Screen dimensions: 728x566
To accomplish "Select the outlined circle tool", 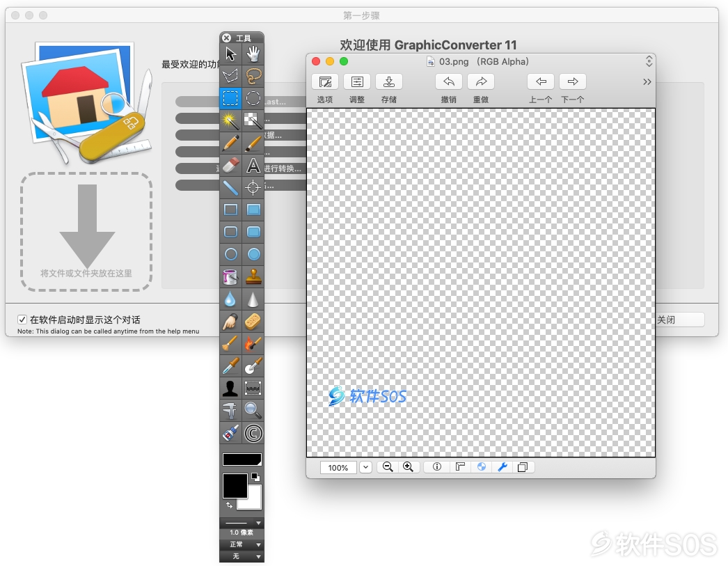I will click(x=231, y=254).
